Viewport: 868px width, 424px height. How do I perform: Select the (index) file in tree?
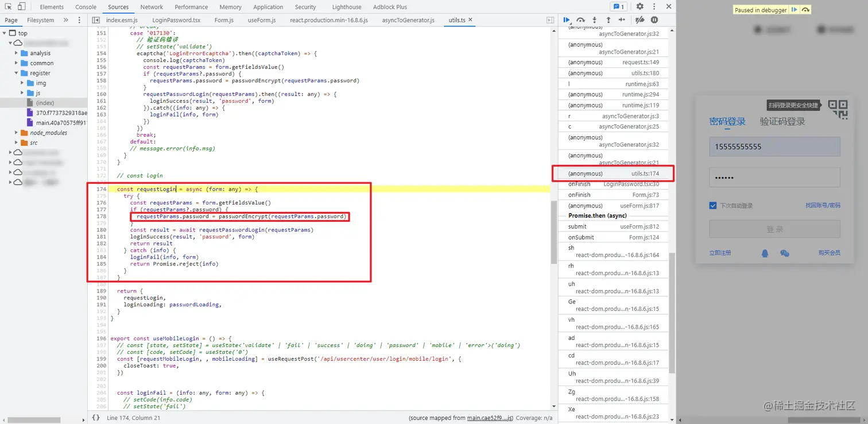click(x=45, y=103)
